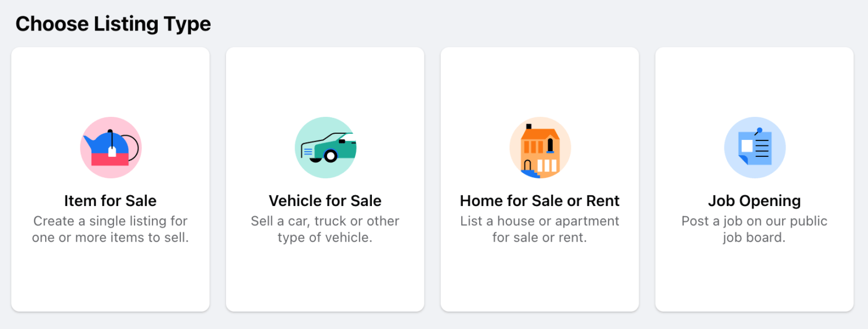The image size is (868, 329).
Task: Choose the "Vehicle for Sale" title
Action: tap(325, 201)
